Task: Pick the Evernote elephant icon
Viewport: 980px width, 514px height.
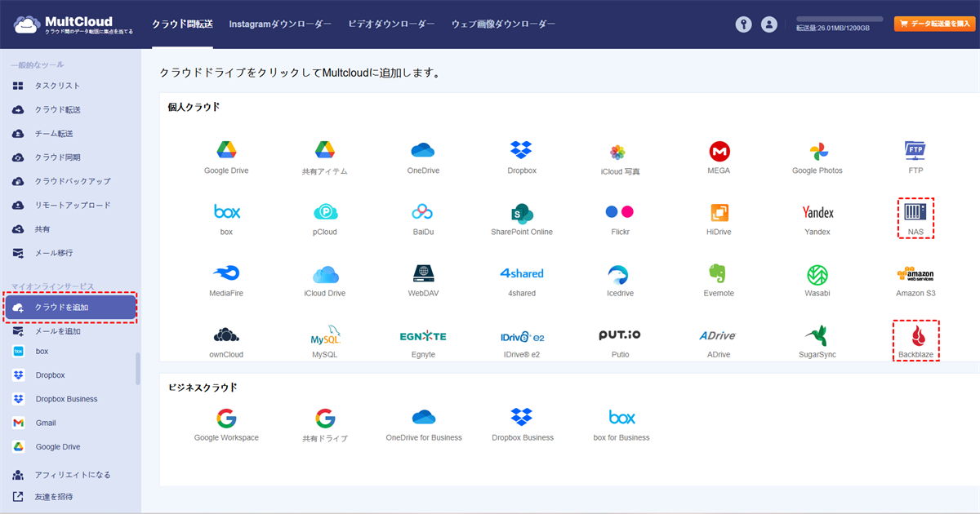Action: (719, 273)
